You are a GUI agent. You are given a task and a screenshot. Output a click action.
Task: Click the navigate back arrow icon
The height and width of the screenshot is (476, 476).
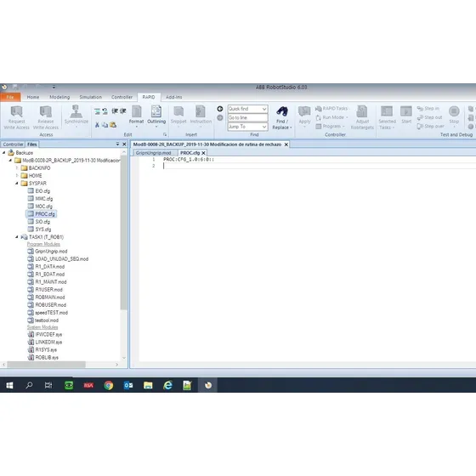click(x=220, y=109)
